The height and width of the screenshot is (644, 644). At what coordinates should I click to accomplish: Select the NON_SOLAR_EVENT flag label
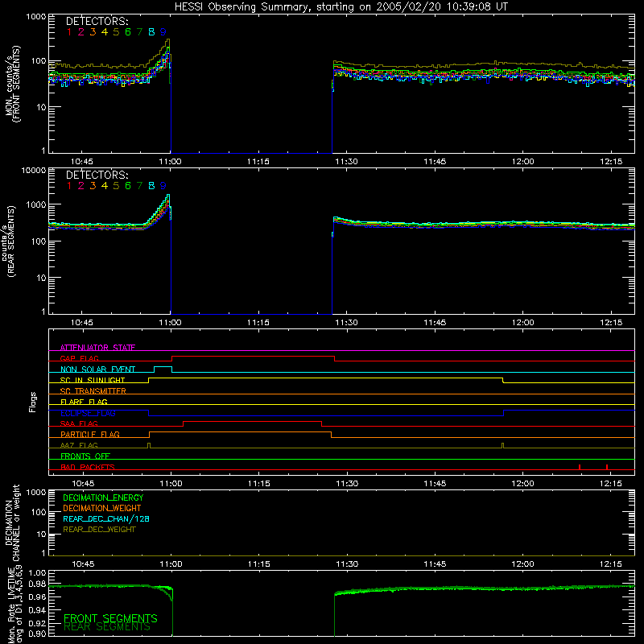click(x=97, y=369)
